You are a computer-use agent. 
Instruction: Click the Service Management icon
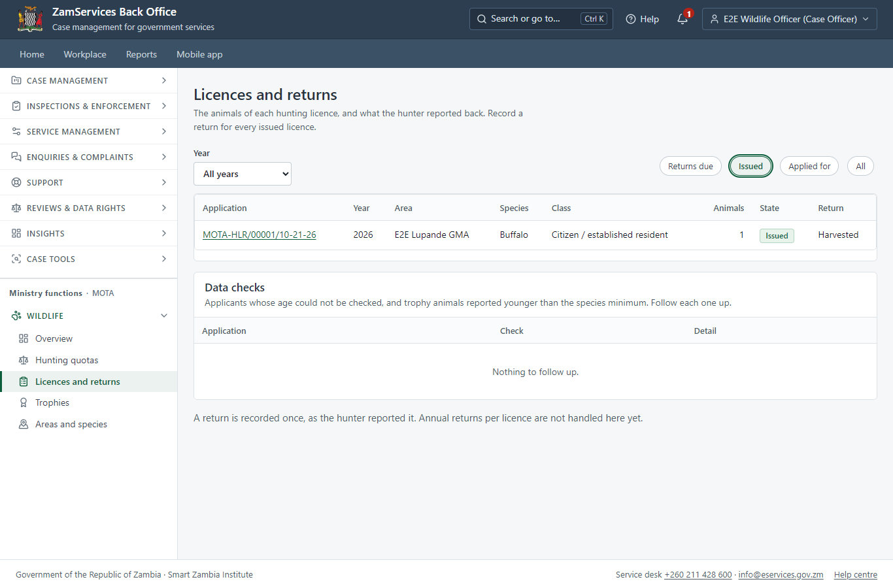[x=16, y=131]
